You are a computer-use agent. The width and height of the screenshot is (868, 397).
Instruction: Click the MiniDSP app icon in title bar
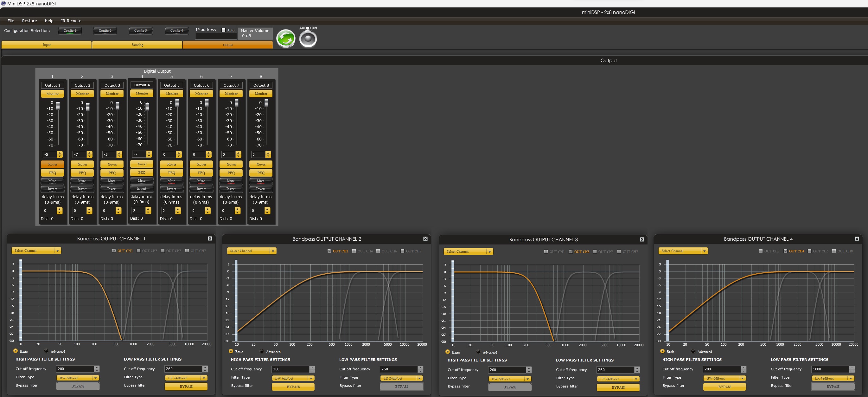pos(3,3)
